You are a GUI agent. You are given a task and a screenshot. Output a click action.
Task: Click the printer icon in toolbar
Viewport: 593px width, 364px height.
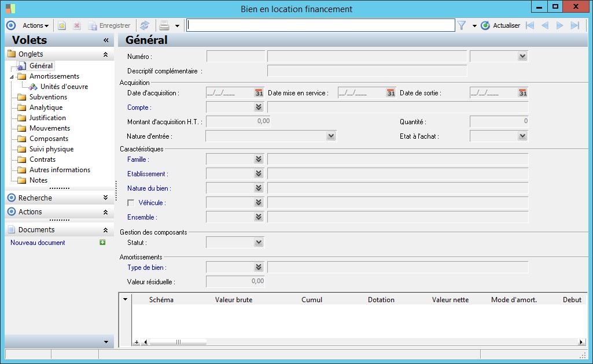pyautogui.click(x=164, y=25)
